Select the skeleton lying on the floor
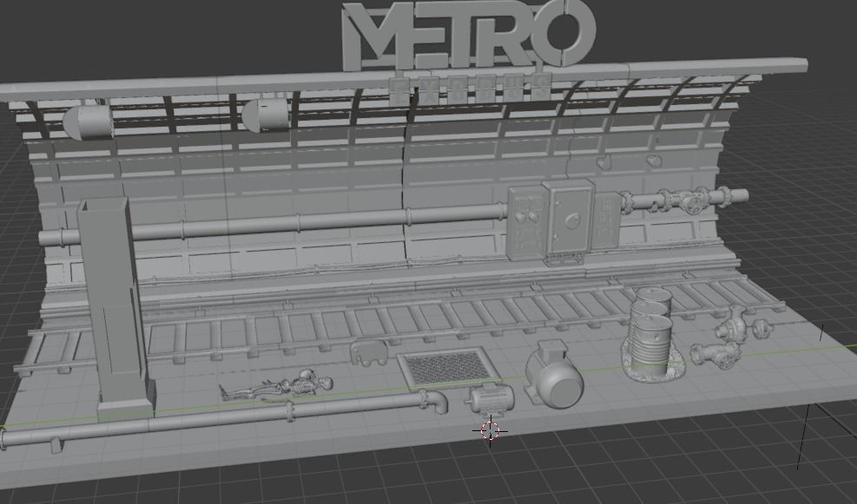The height and width of the screenshot is (504, 857). (x=276, y=385)
